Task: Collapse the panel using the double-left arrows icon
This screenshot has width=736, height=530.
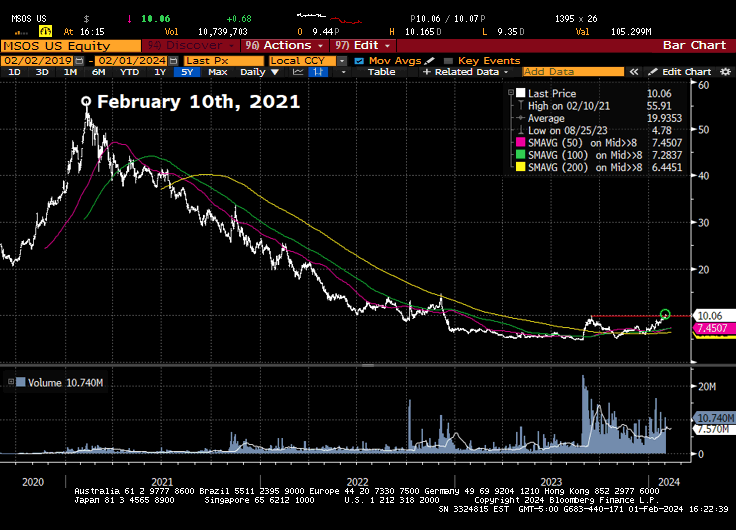Action: pyautogui.click(x=634, y=72)
